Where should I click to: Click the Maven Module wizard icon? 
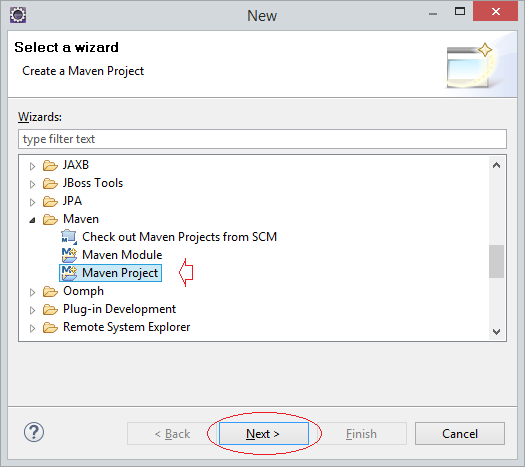point(69,255)
